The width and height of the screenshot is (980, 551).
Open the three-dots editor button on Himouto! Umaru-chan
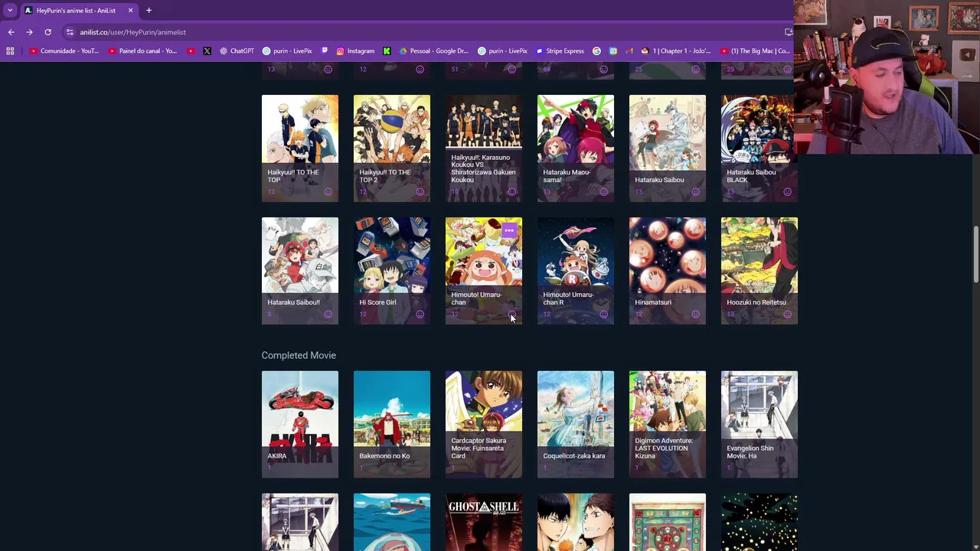click(x=509, y=230)
